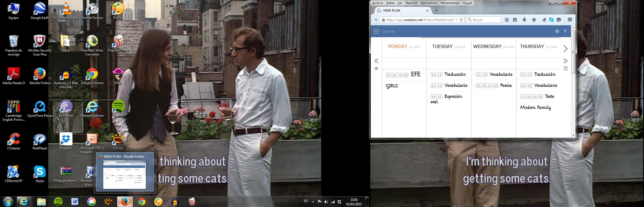Select the Dropbox desktop shortcut

(66, 142)
